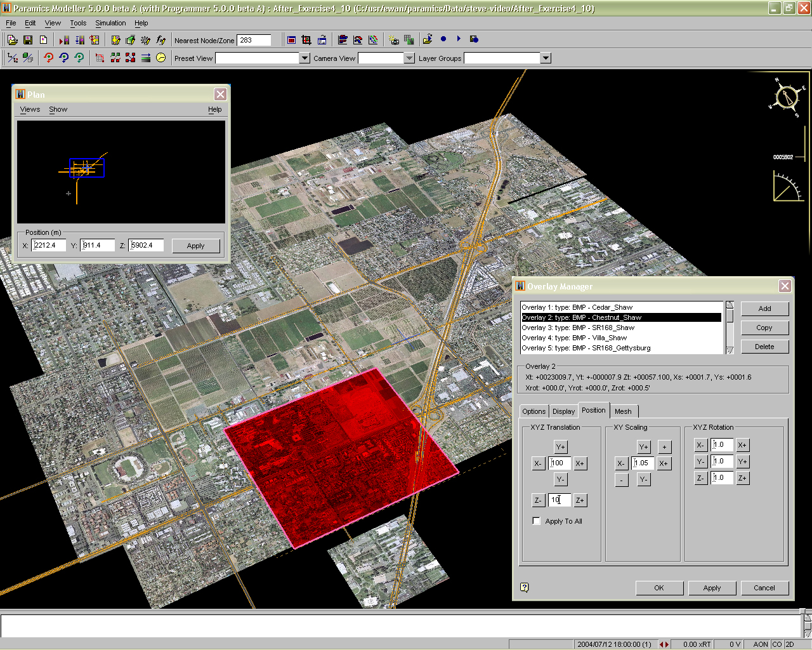
Task: Click the overlay list scrollbar down arrow
Action: point(730,350)
